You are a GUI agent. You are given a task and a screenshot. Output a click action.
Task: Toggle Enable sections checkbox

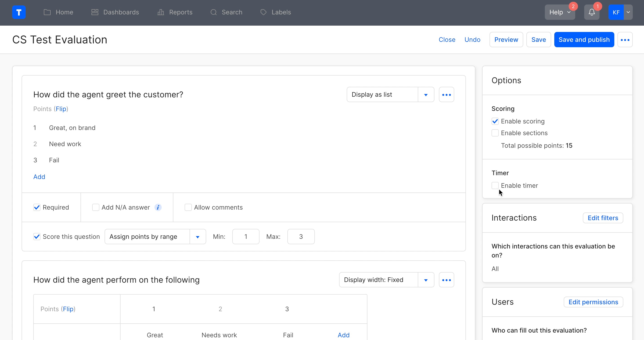tap(495, 133)
